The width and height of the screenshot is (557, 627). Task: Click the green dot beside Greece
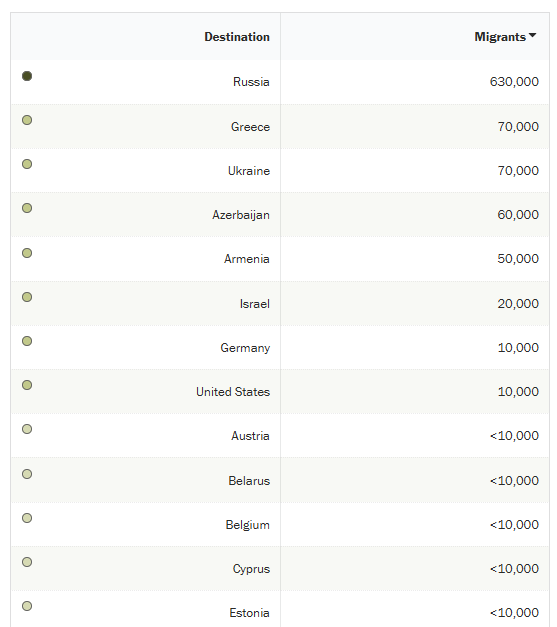pos(27,120)
